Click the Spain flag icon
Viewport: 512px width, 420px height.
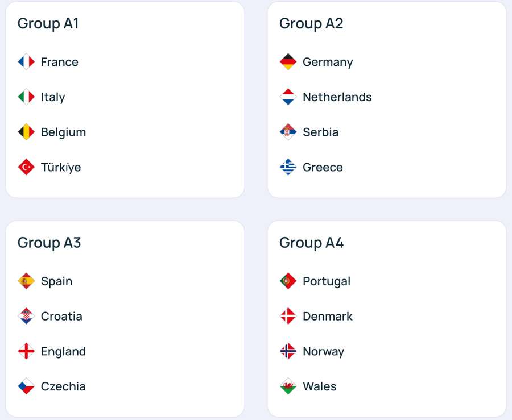click(x=26, y=281)
